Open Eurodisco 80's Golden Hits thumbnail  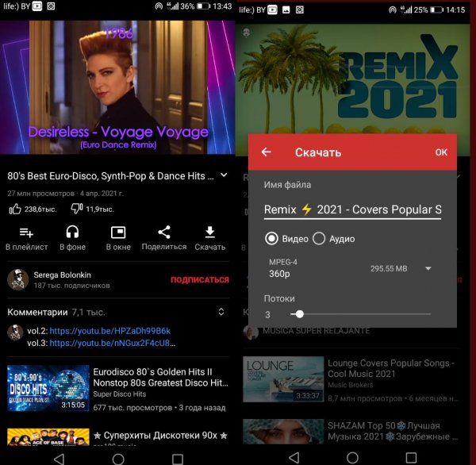pyautogui.click(x=48, y=388)
